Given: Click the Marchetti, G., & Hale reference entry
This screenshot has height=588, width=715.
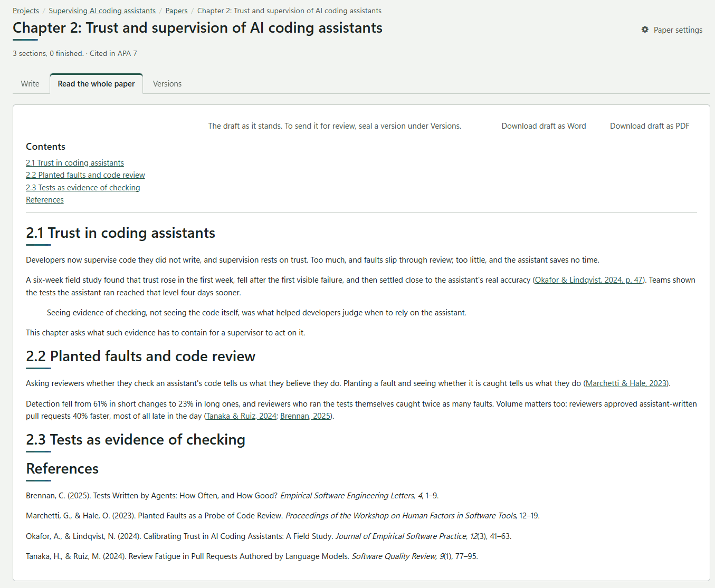Looking at the screenshot, I should (283, 516).
